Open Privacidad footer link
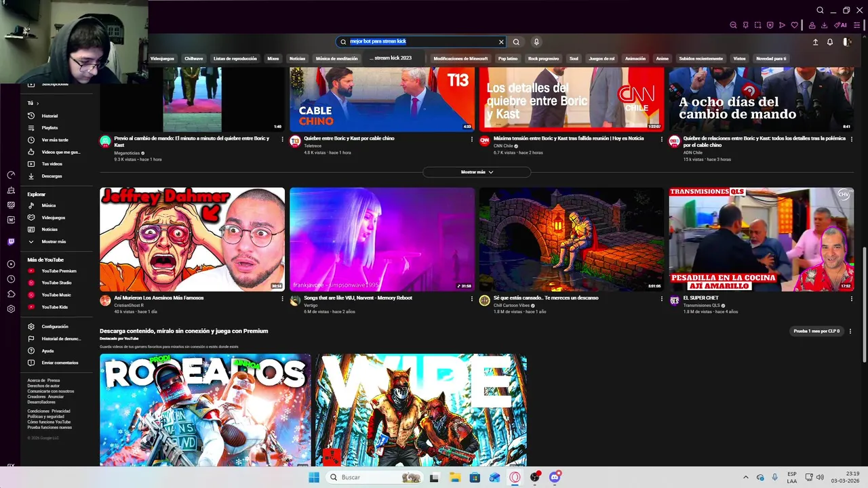 pyautogui.click(x=61, y=411)
